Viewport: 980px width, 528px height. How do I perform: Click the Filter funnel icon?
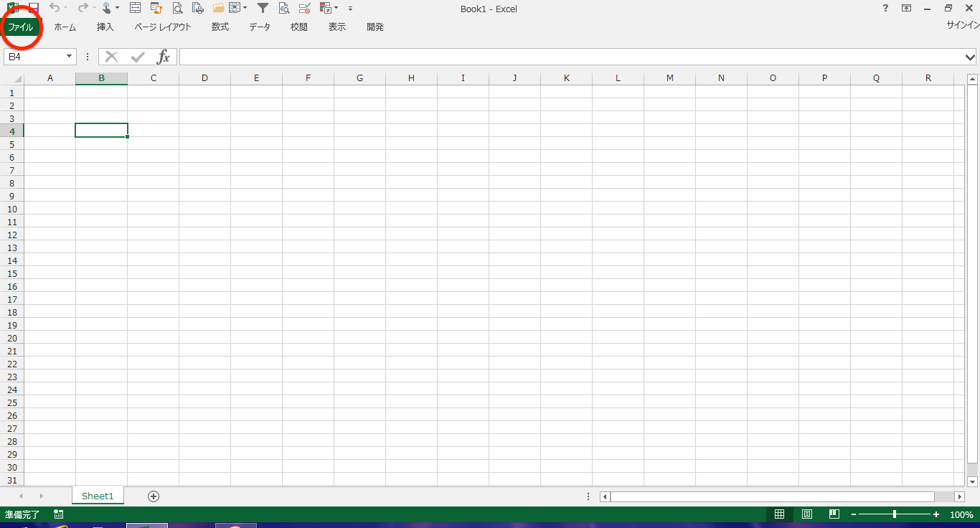[x=263, y=8]
